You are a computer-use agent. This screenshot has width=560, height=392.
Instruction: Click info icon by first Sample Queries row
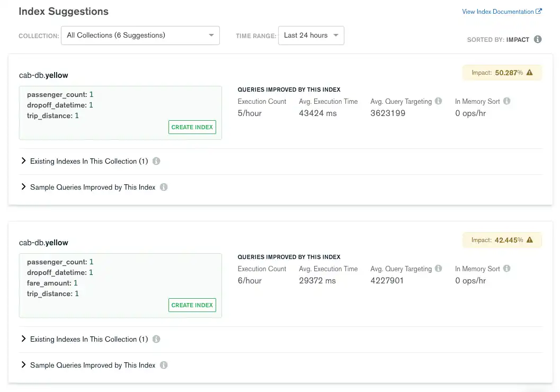coord(164,187)
